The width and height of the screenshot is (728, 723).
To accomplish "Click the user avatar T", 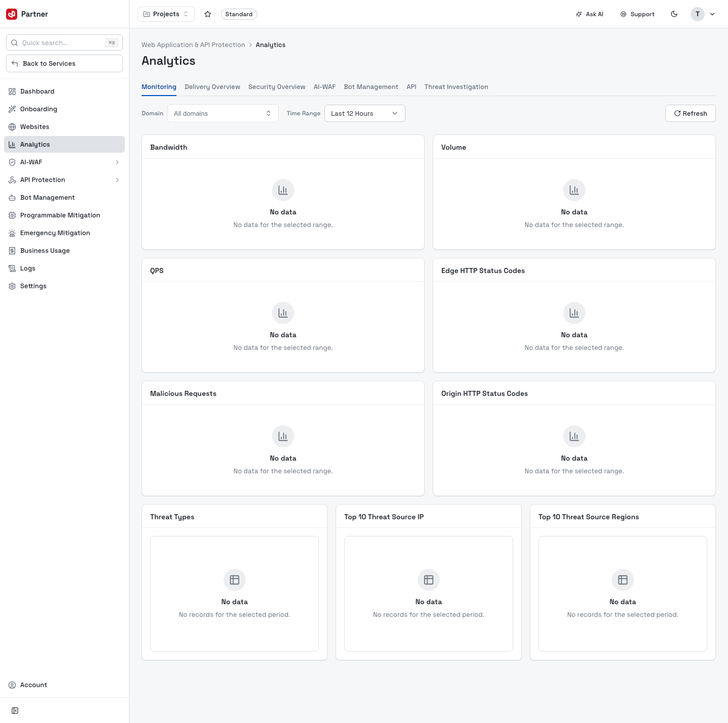I will (698, 14).
